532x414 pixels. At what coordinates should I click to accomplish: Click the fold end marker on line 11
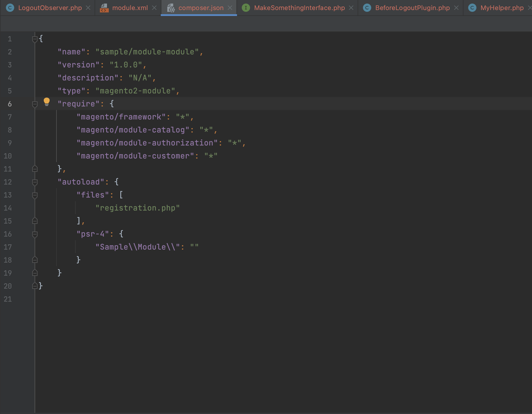coord(35,169)
